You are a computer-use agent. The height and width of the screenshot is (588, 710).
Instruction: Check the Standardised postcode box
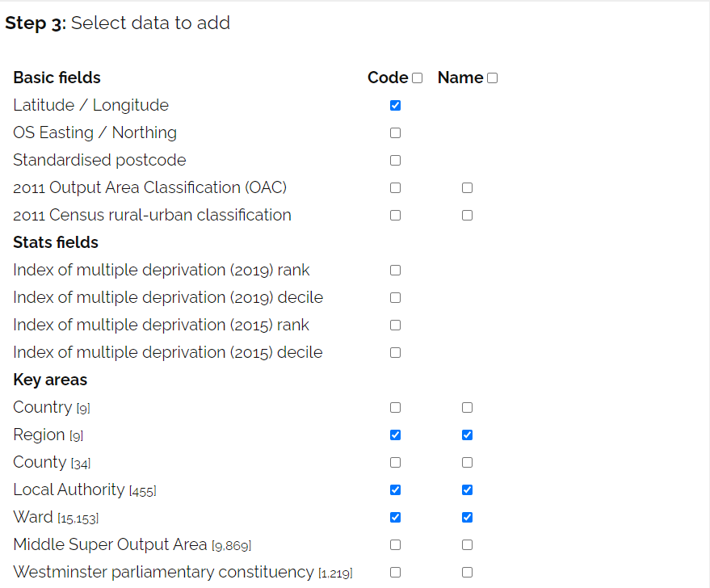click(395, 161)
